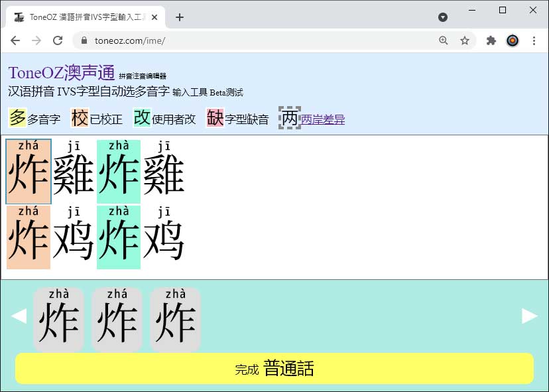Open the Chrome three-dot menu
Image resolution: width=549 pixels, height=392 pixels.
[534, 40]
